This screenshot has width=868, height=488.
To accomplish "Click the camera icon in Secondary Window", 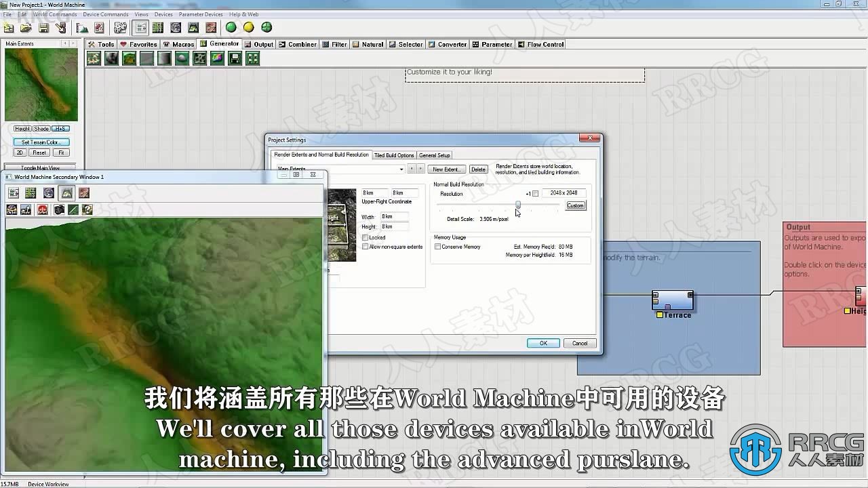I will point(59,210).
